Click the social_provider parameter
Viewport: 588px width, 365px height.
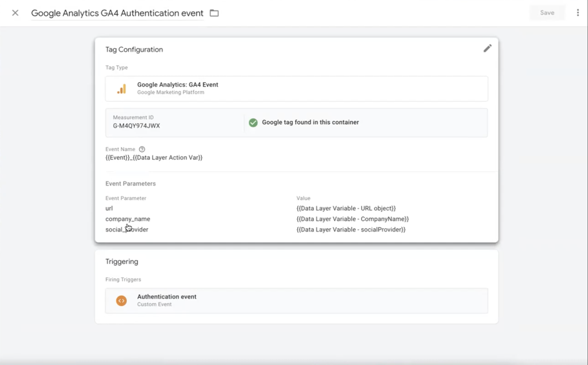point(127,230)
